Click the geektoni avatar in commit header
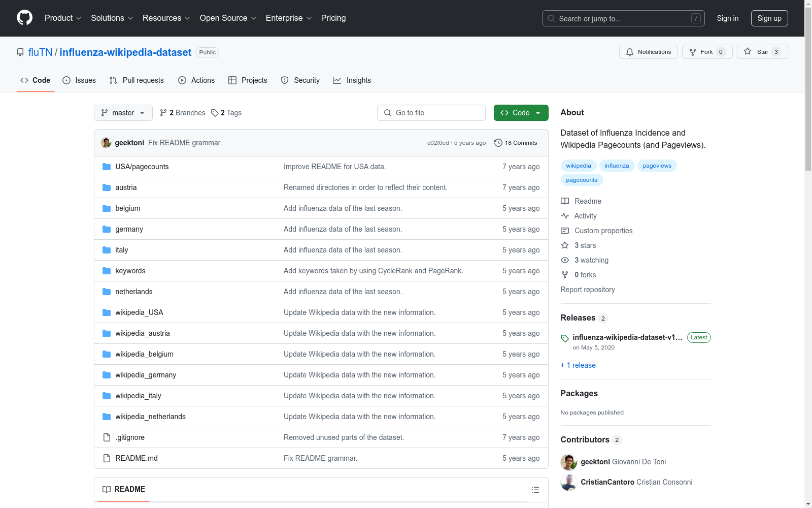Screen dimensions: 812x508 coord(106,143)
